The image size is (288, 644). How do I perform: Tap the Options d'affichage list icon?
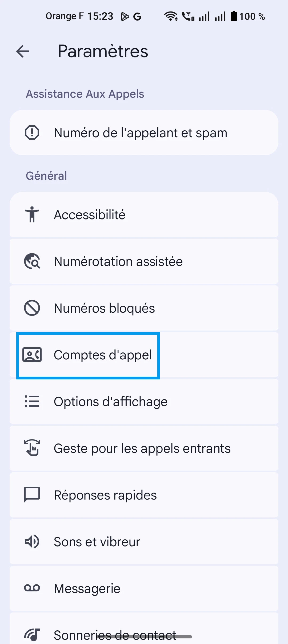(32, 401)
